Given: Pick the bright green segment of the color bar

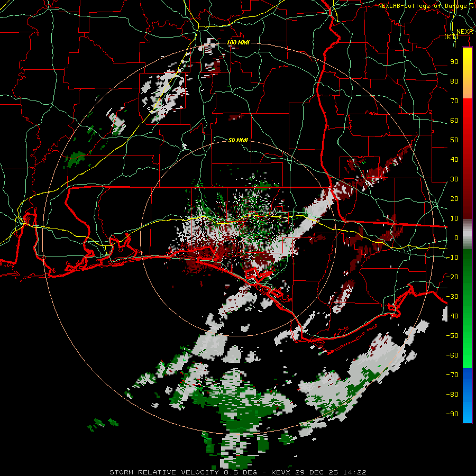Looking at the screenshot, I should pos(467,349).
